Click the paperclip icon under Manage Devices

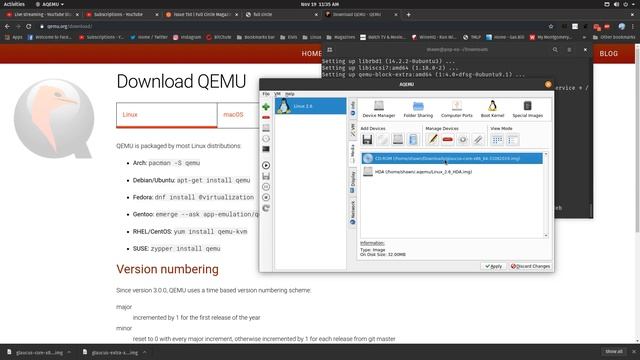[478, 140]
